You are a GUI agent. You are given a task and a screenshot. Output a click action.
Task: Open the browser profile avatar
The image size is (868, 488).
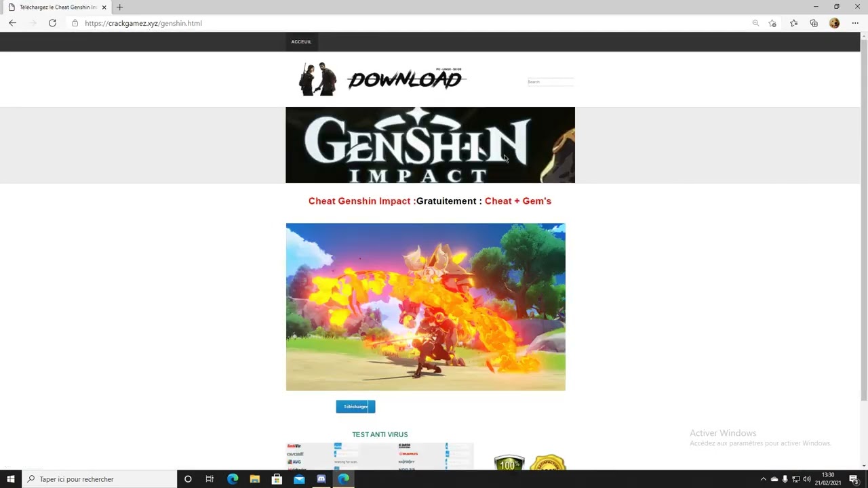[x=834, y=23]
